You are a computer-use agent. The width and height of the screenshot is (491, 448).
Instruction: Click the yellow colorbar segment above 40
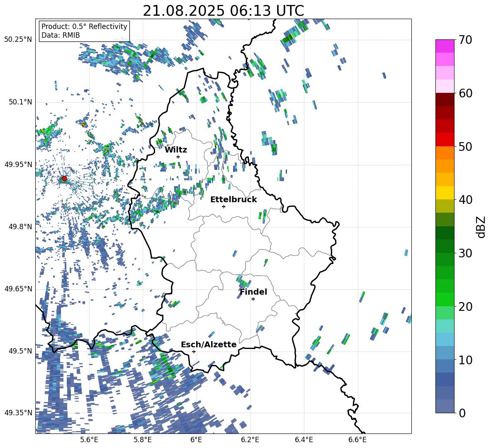pyautogui.click(x=445, y=193)
